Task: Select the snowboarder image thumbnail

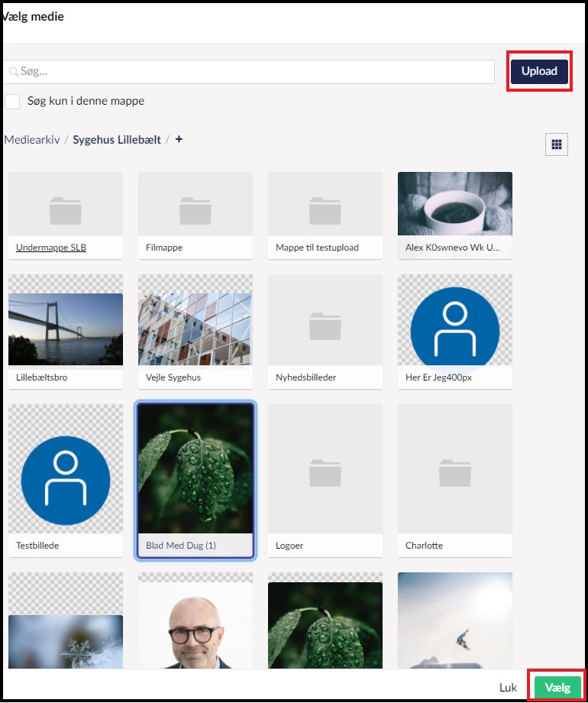Action: [455, 620]
